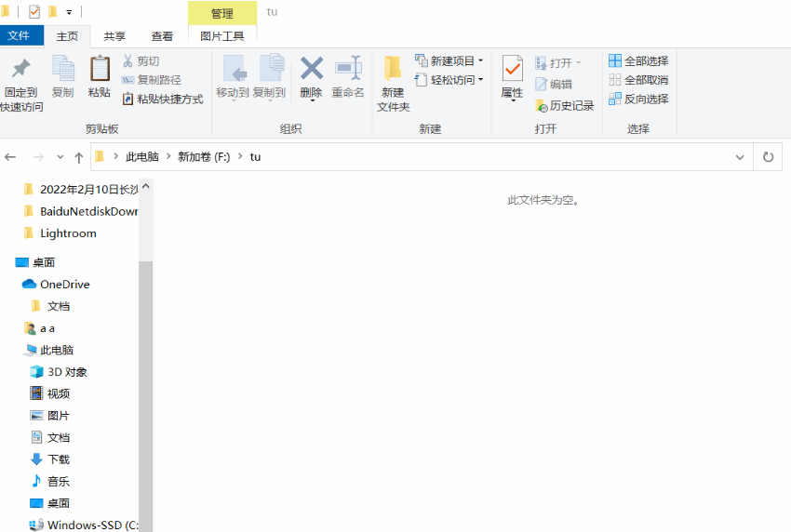Image resolution: width=791 pixels, height=532 pixels.
Task: Select 3D 对象 in navigation pane
Action: click(x=59, y=372)
